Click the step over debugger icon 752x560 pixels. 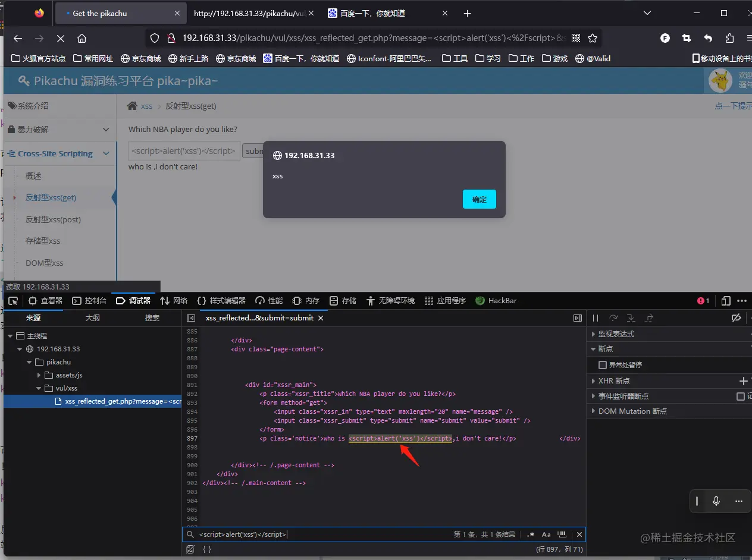point(613,318)
